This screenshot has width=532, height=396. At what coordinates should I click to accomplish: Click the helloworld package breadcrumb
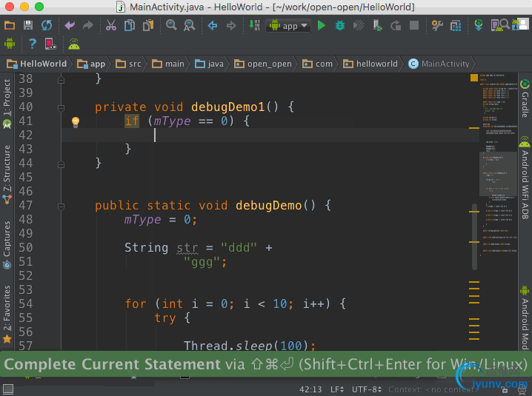(370, 64)
